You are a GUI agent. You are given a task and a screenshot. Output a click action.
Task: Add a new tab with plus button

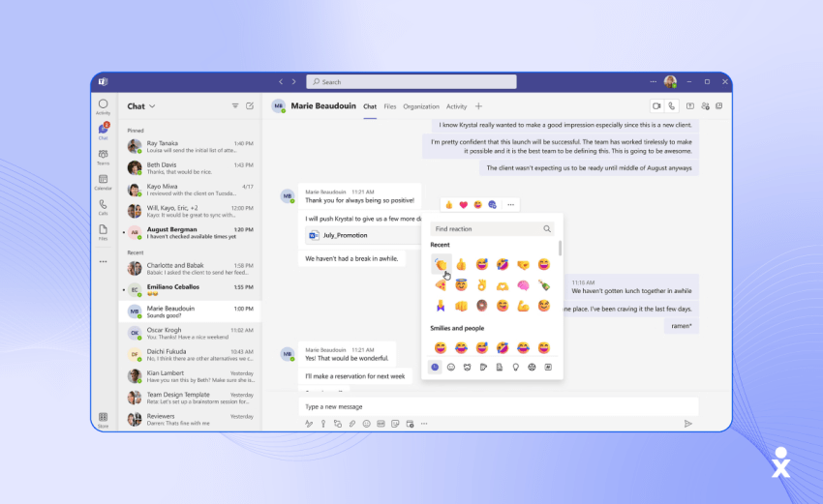pos(478,106)
